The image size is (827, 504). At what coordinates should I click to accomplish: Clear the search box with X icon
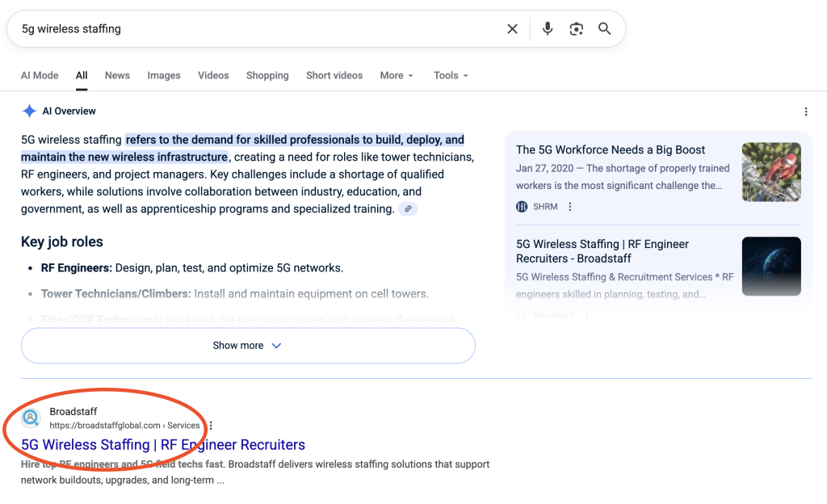(512, 29)
